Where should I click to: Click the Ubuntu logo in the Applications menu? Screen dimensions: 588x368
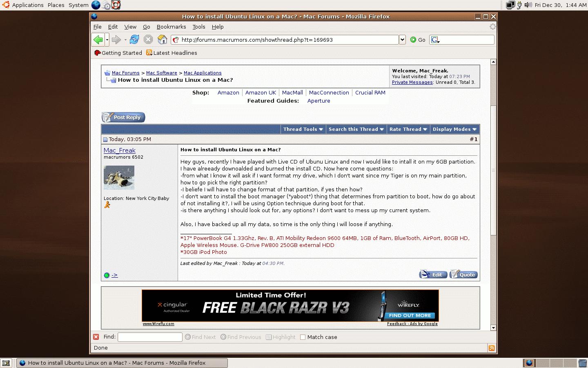click(x=6, y=5)
